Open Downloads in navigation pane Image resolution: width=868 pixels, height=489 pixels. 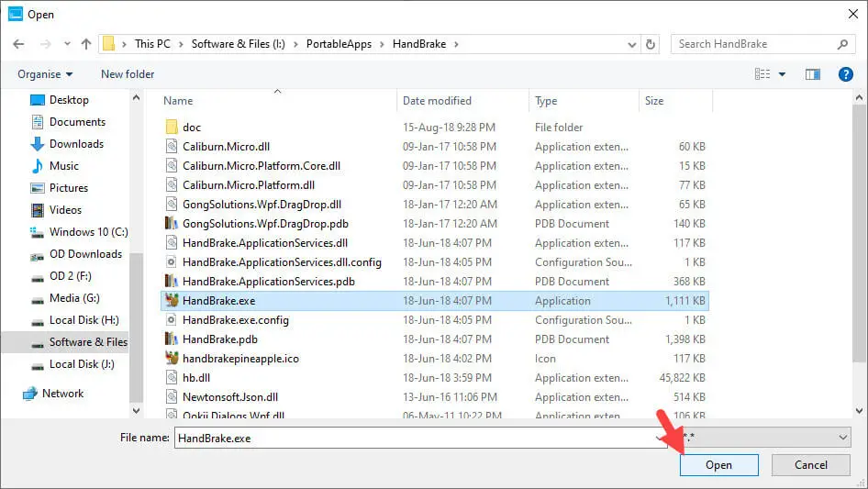click(76, 144)
